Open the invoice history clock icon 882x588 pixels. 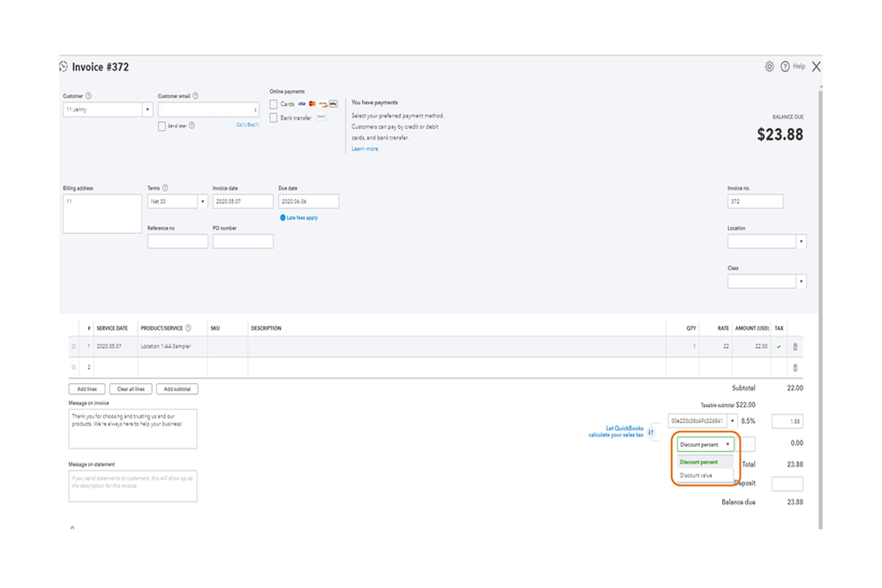click(64, 67)
